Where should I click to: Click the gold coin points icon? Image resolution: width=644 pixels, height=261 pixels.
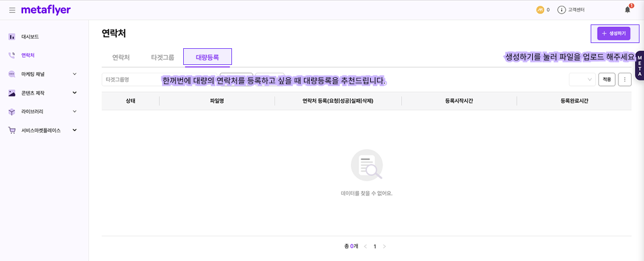[x=540, y=10]
